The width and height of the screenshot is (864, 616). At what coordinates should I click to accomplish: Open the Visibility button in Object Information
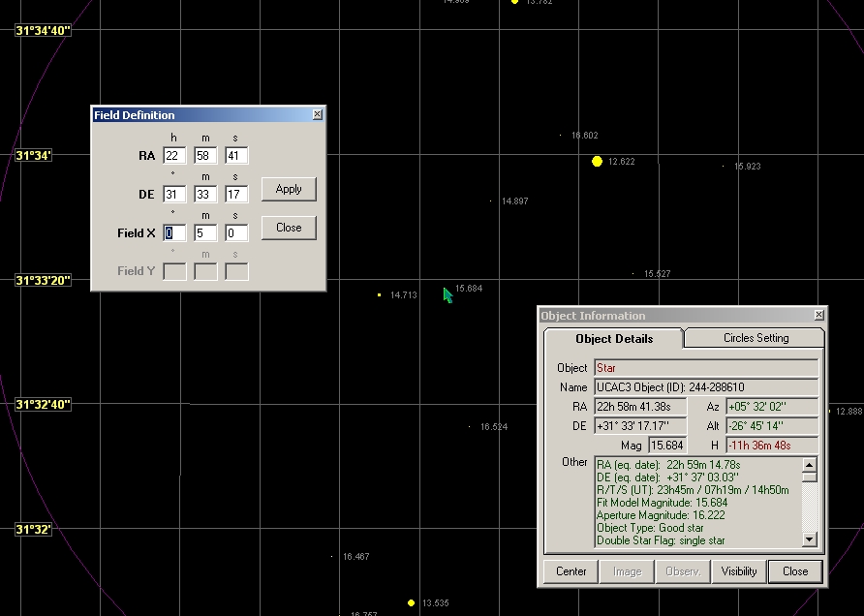coord(739,571)
